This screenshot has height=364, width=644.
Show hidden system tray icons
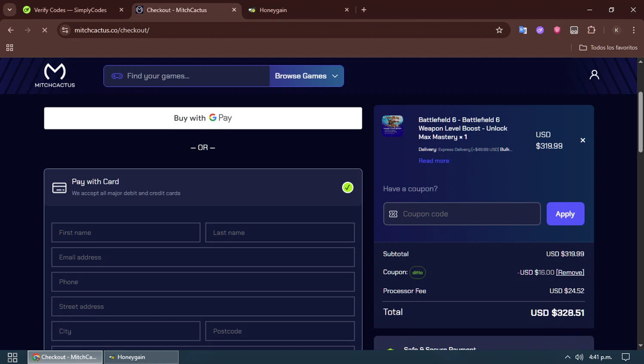(568, 357)
